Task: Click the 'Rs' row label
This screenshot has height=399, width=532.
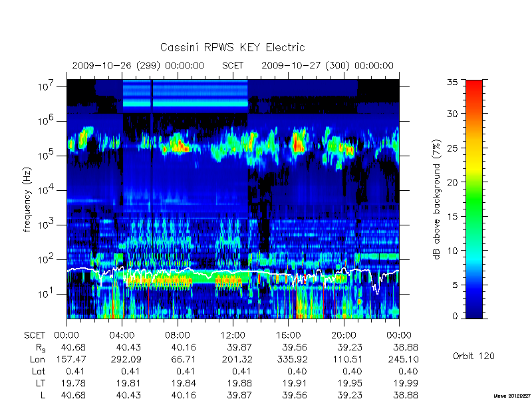Action: tap(41, 347)
